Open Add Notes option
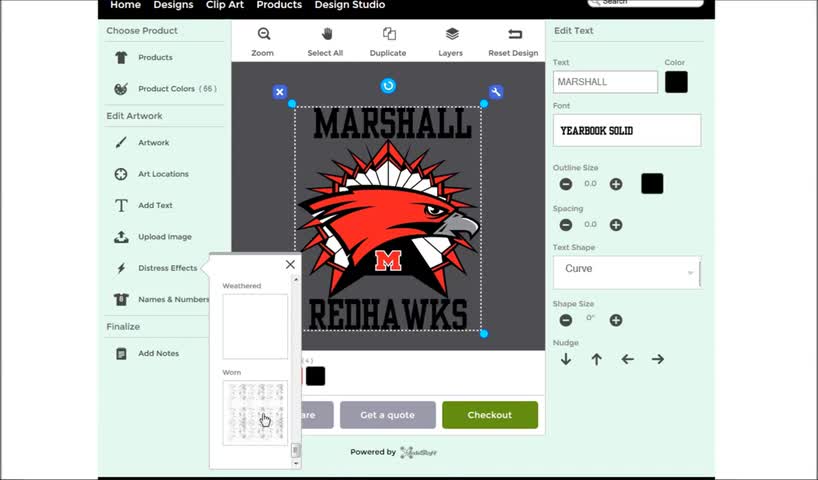 146,353
